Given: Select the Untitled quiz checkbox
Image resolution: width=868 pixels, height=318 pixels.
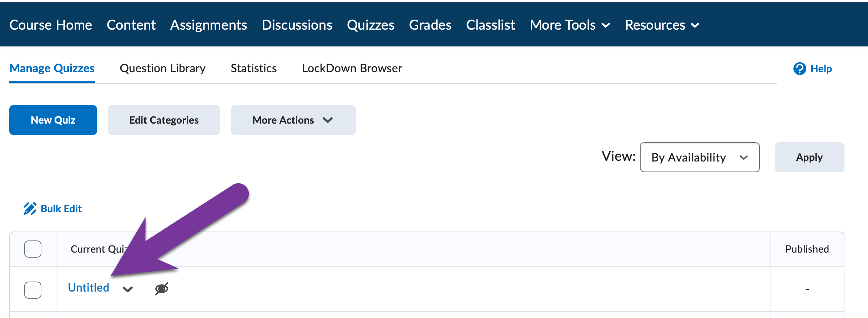Looking at the screenshot, I should pos(32,290).
